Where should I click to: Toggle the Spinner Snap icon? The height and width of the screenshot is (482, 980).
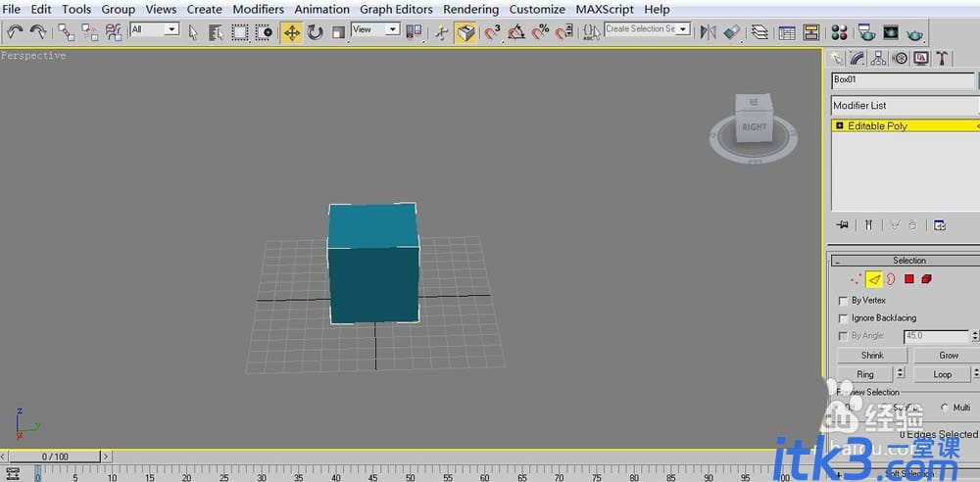click(x=564, y=32)
